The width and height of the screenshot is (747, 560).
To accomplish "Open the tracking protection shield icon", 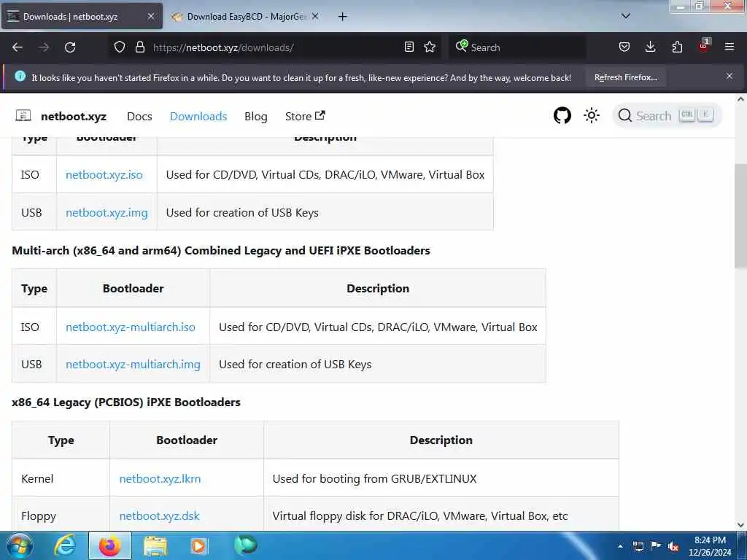I will [x=120, y=47].
